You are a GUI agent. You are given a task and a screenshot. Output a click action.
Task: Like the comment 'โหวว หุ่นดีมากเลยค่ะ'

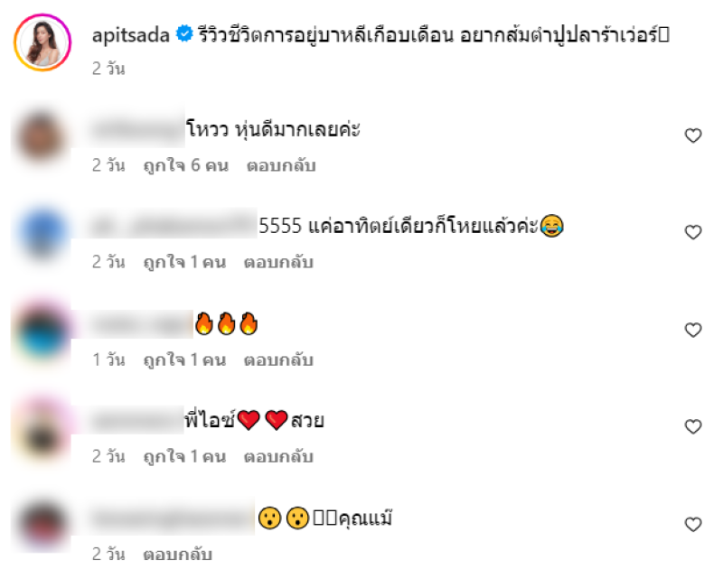coord(692,135)
